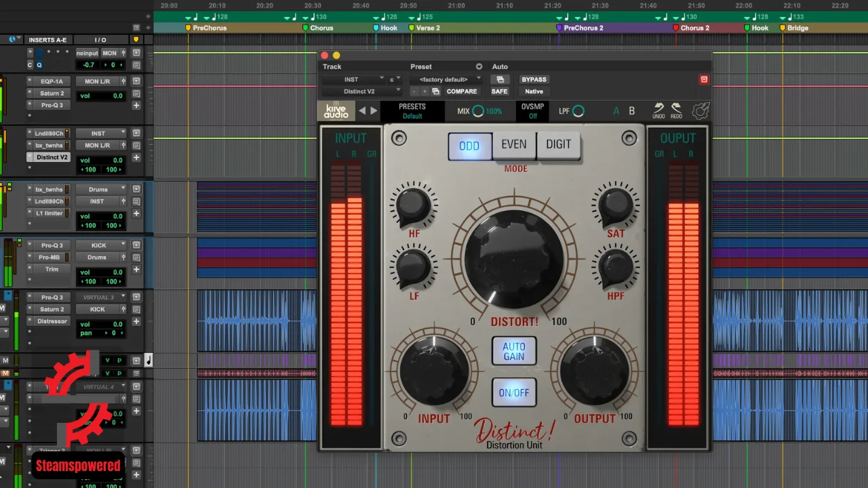
Task: Click the copy settings icon beside COMPARE
Action: point(435,91)
